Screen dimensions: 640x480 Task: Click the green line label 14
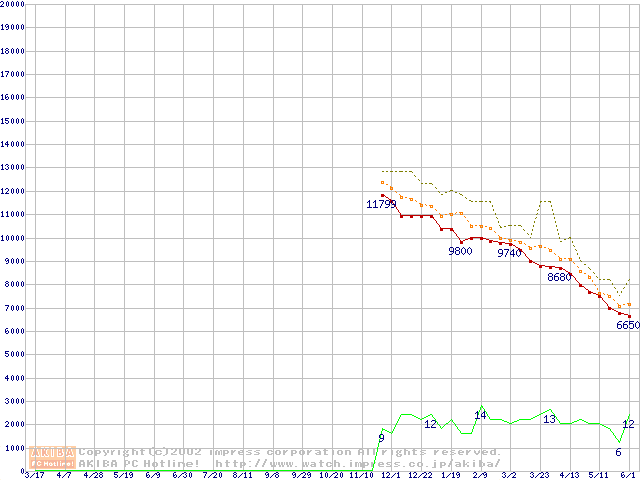click(x=480, y=414)
